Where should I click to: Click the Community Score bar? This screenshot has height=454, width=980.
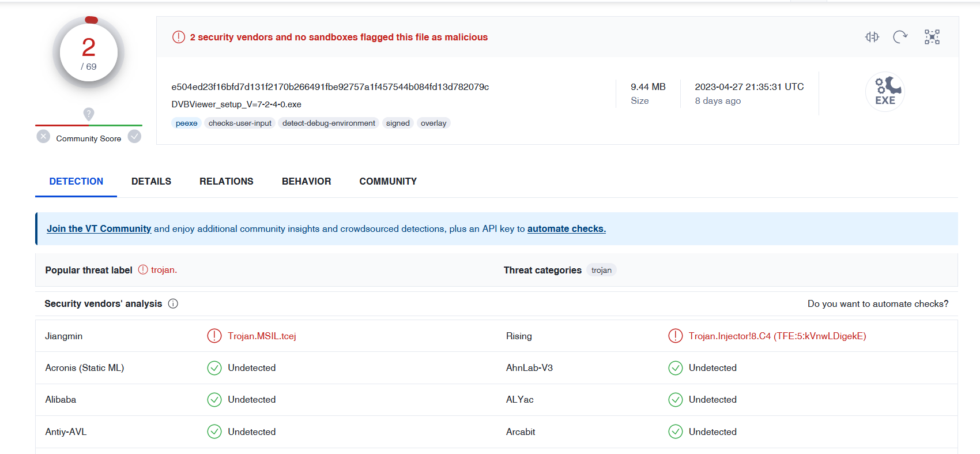[89, 125]
